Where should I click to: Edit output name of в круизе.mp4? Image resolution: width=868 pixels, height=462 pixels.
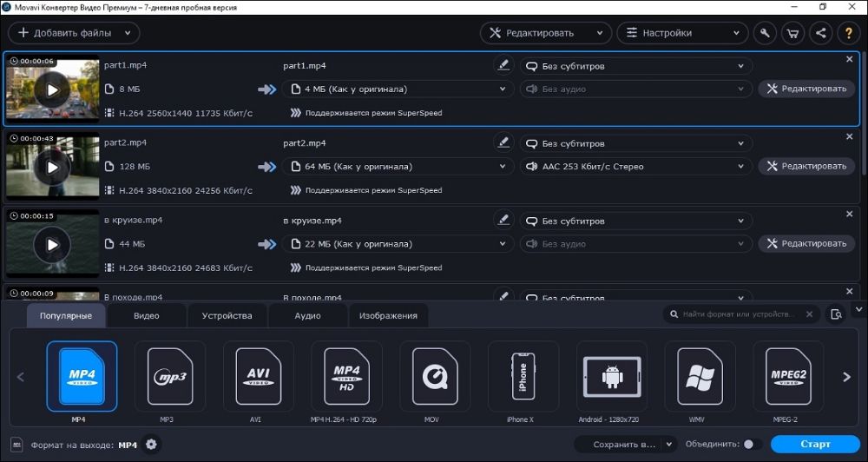click(x=503, y=221)
